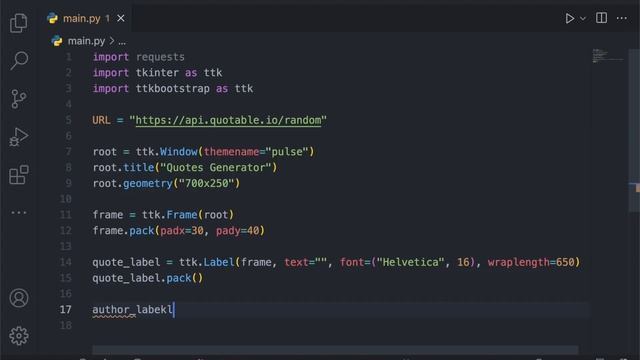640x360 pixels.
Task: Click line number 14 in the gutter
Action: (x=66, y=262)
